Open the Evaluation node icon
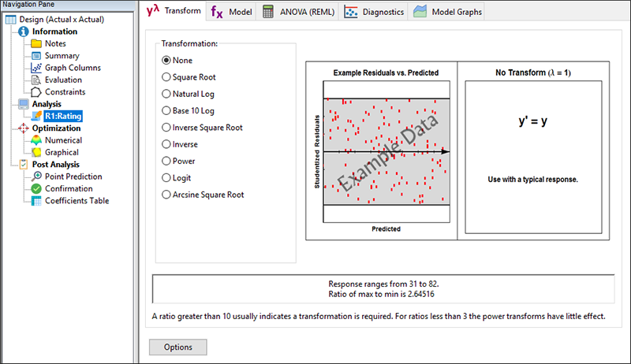This screenshot has width=631, height=364. tap(36, 80)
